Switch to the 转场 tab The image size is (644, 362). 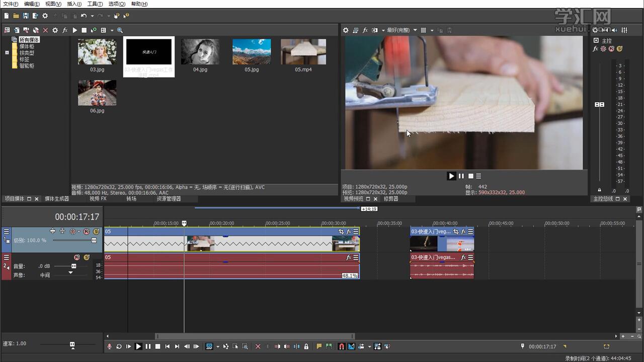[131, 199]
